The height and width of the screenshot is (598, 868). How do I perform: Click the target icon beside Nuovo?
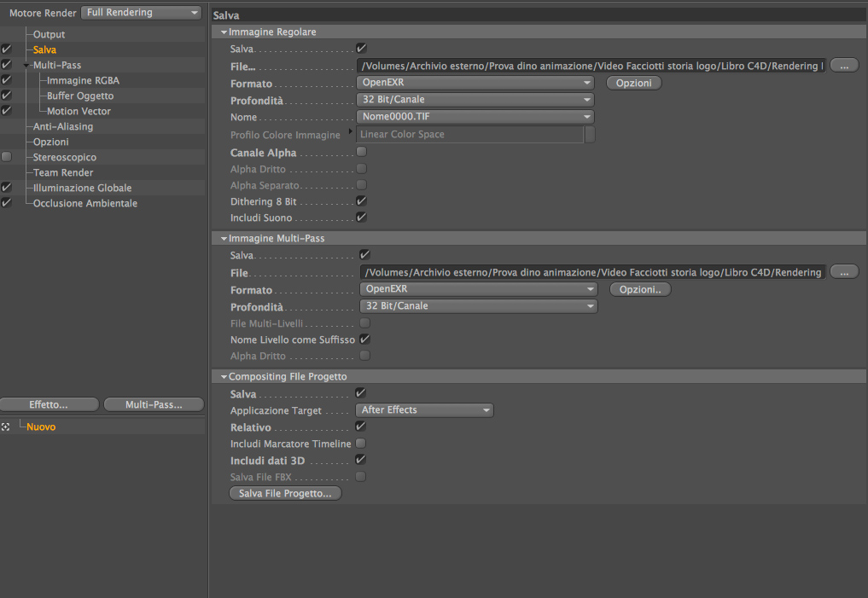[x=5, y=427]
